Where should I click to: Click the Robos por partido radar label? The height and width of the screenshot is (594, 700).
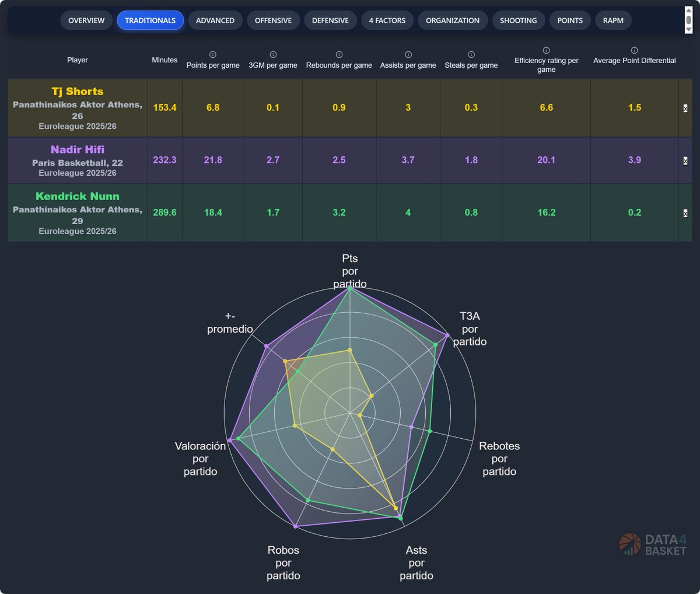click(x=283, y=563)
